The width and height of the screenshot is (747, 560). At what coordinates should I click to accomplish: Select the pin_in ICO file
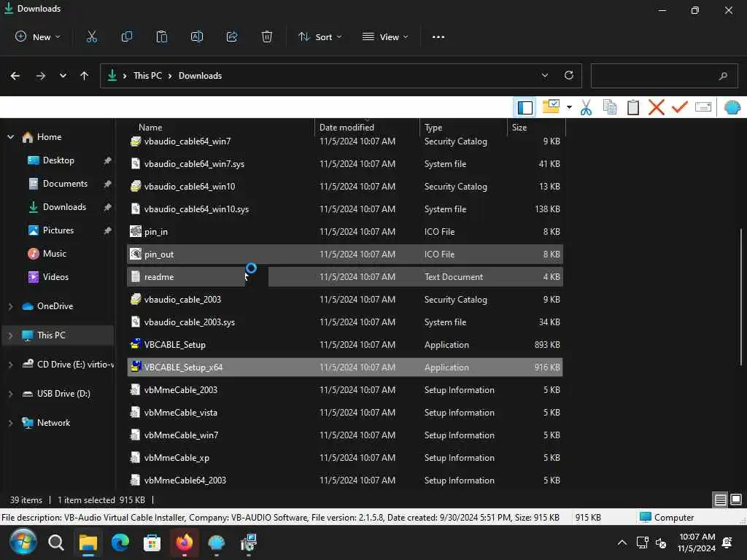point(345,232)
